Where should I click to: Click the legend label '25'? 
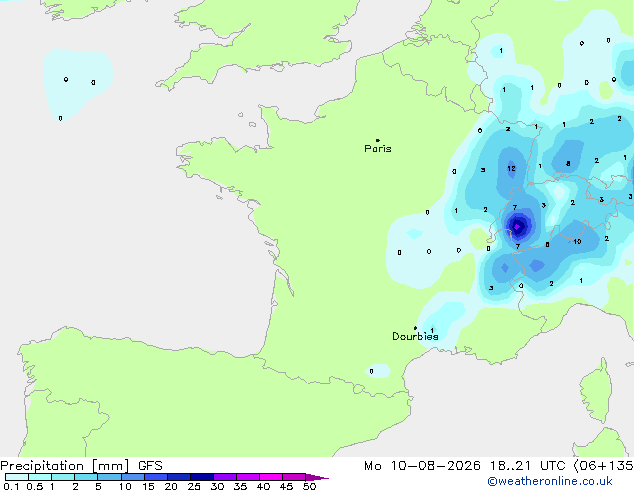[x=194, y=486]
